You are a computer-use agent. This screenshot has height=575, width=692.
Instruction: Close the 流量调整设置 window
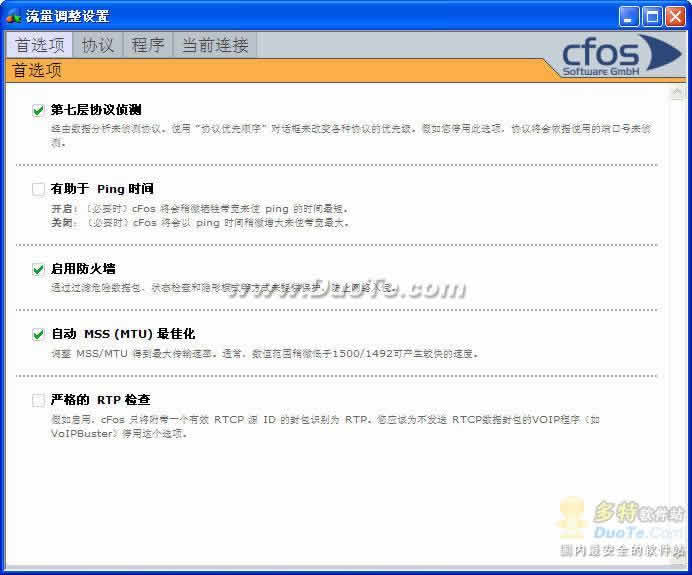tap(675, 17)
